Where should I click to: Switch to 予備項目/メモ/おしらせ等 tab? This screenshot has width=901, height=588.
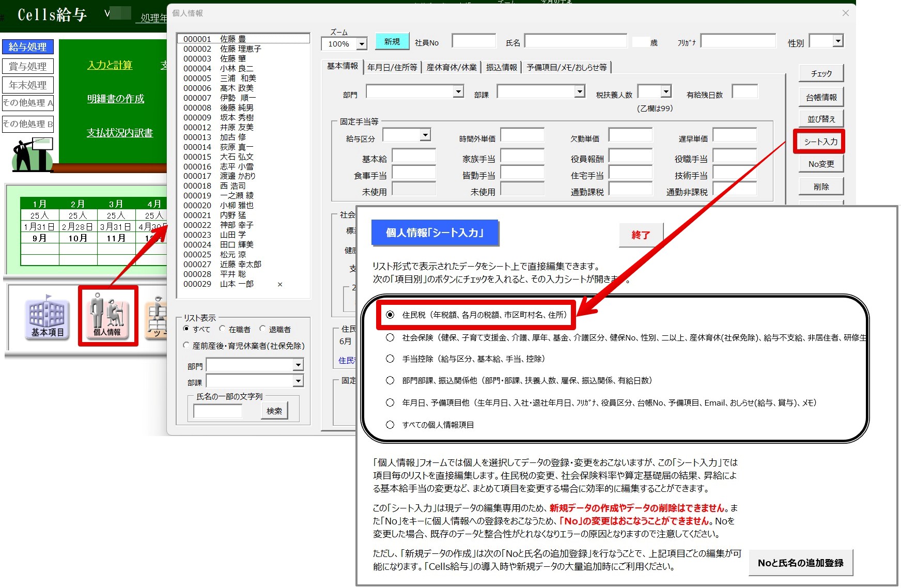tap(567, 67)
